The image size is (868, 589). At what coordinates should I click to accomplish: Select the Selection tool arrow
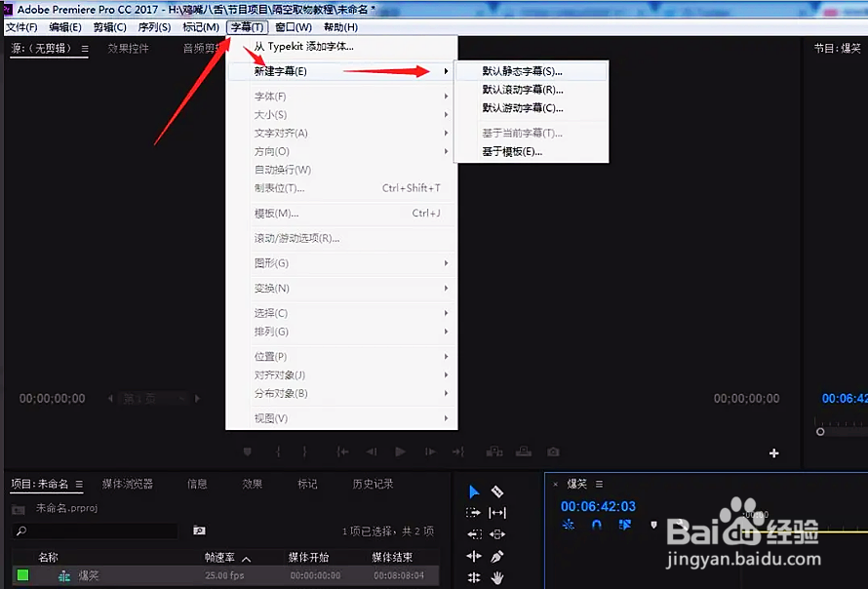point(474,491)
